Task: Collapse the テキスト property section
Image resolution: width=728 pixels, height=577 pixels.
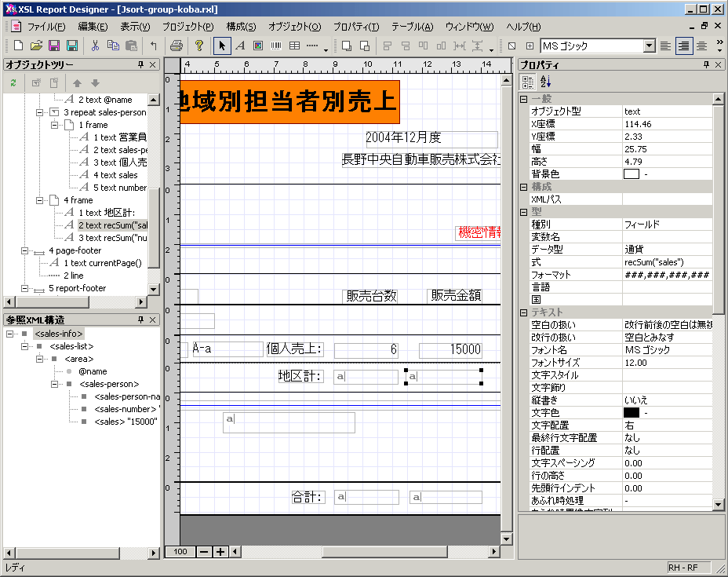Action: 524,312
